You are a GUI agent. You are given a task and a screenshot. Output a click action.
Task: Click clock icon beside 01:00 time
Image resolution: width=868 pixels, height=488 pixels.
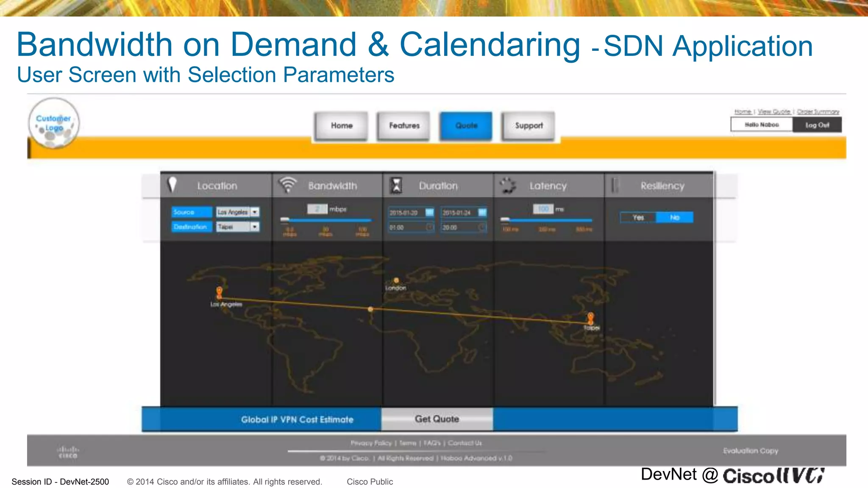(x=429, y=227)
